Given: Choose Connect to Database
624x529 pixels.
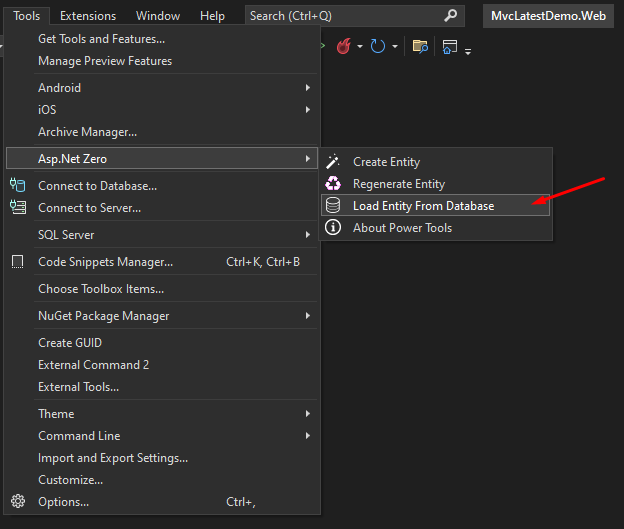Looking at the screenshot, I should point(162,185).
